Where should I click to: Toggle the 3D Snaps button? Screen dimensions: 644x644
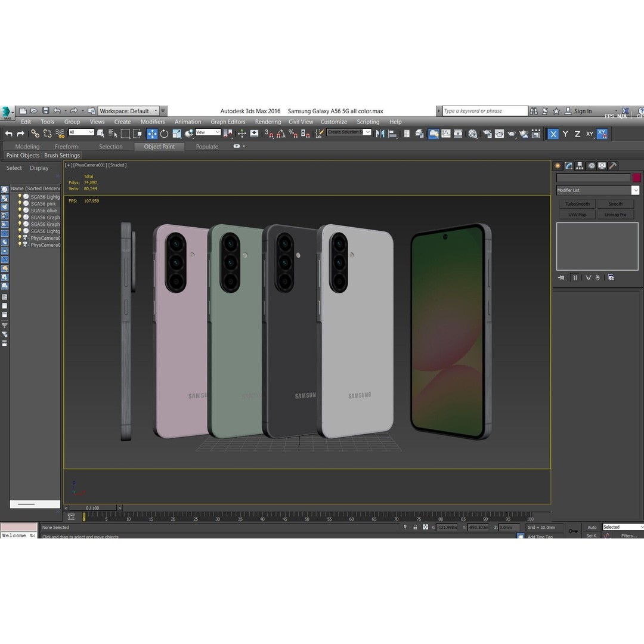click(x=269, y=134)
